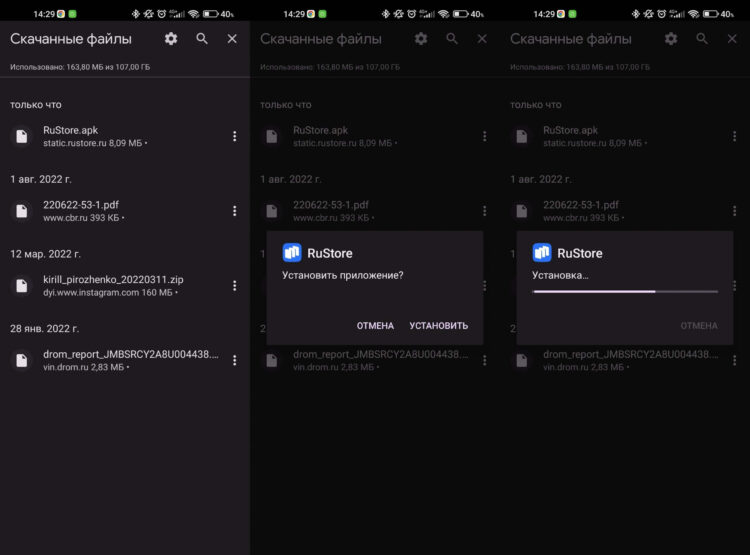Expand options for 220622-53-1.pdf in left screen
750x555 pixels.
[x=234, y=211]
